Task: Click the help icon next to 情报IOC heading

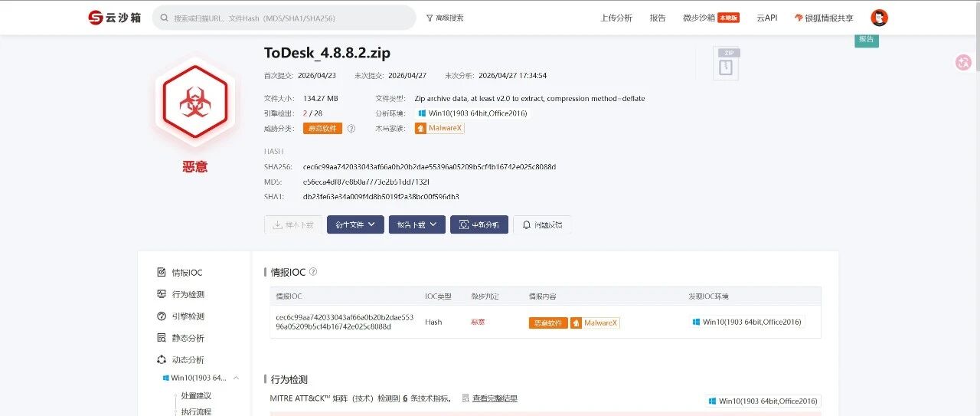Action: [x=313, y=272]
